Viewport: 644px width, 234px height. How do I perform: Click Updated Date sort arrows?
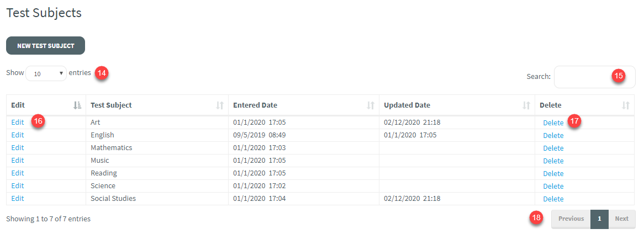click(x=526, y=105)
